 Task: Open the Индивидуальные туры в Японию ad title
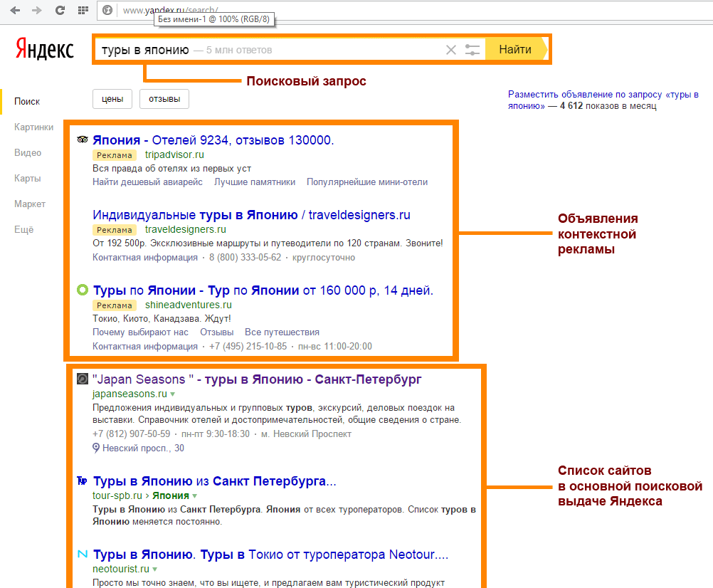click(x=251, y=215)
